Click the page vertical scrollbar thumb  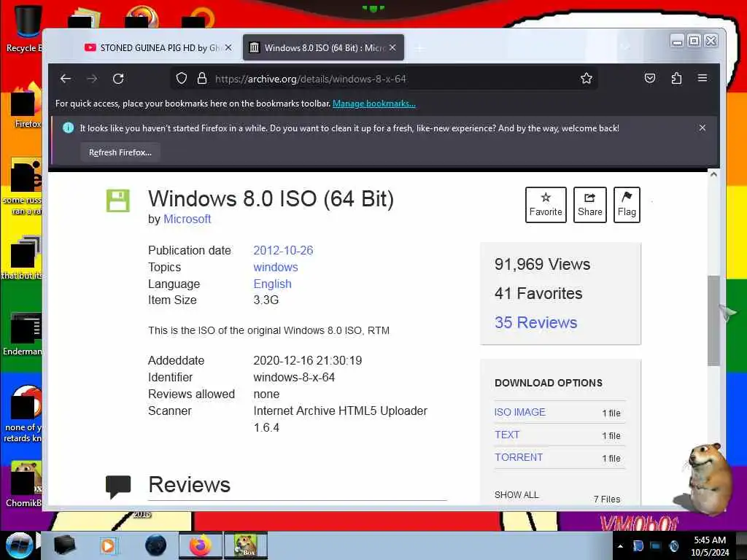[713, 321]
